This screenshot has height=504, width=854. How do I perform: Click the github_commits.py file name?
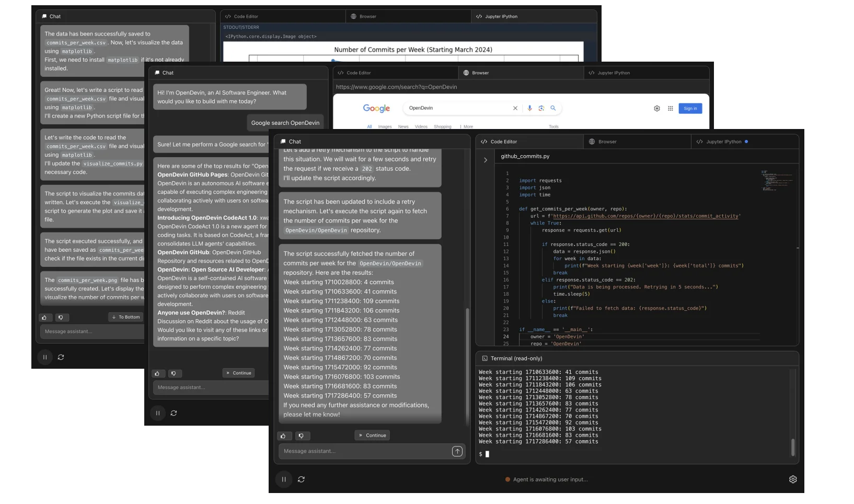[x=525, y=156]
